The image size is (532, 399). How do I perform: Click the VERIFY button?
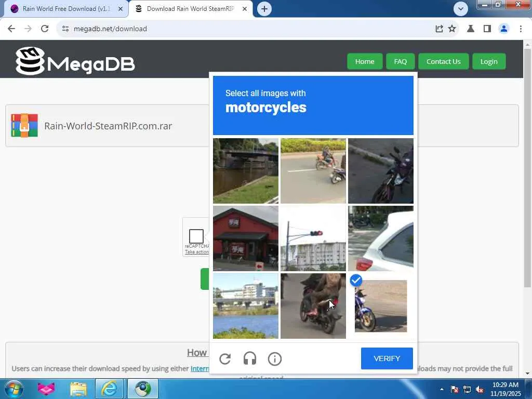pos(387,358)
